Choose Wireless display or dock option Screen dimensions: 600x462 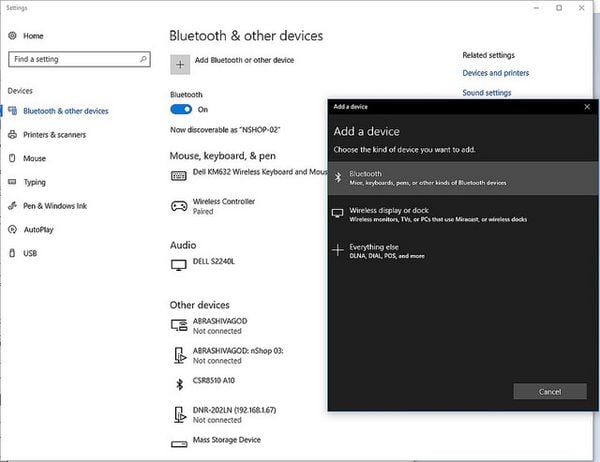tap(463, 214)
